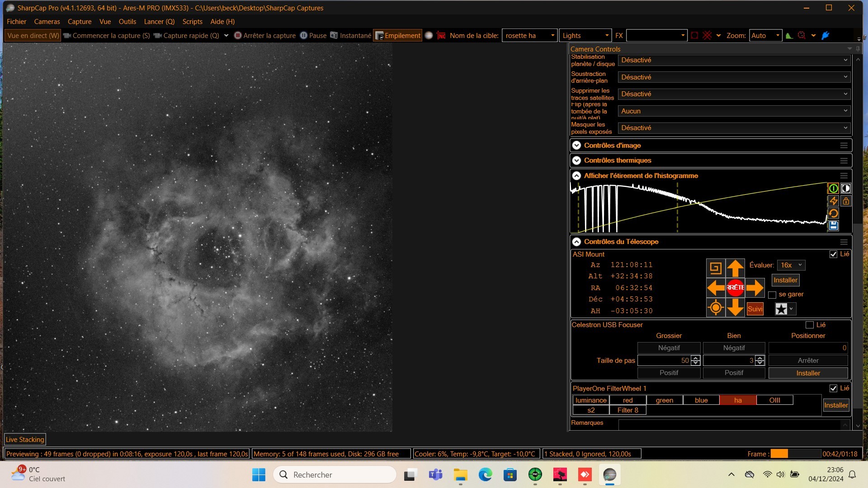The image size is (868, 488).
Task: Click the Remarques notes input field
Action: [x=734, y=425]
